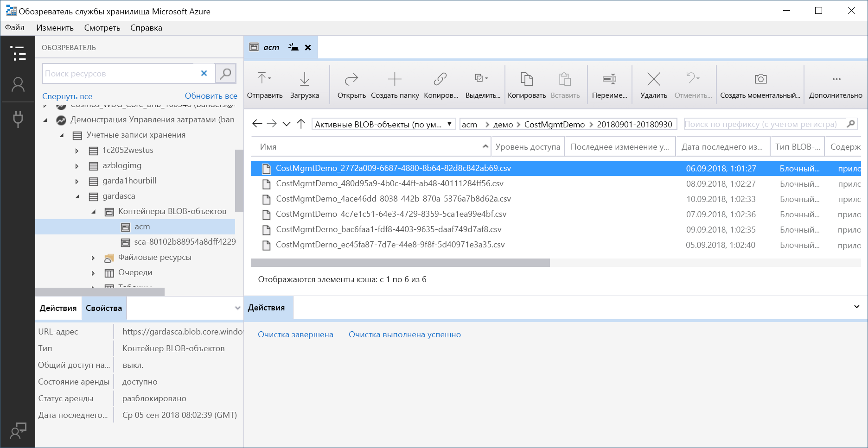
Task: Collapse the right Действия panel chevron
Action: (x=856, y=307)
